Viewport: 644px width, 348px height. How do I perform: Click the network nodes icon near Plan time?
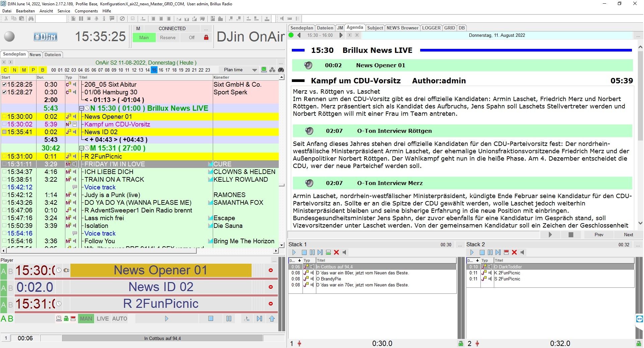click(x=272, y=70)
